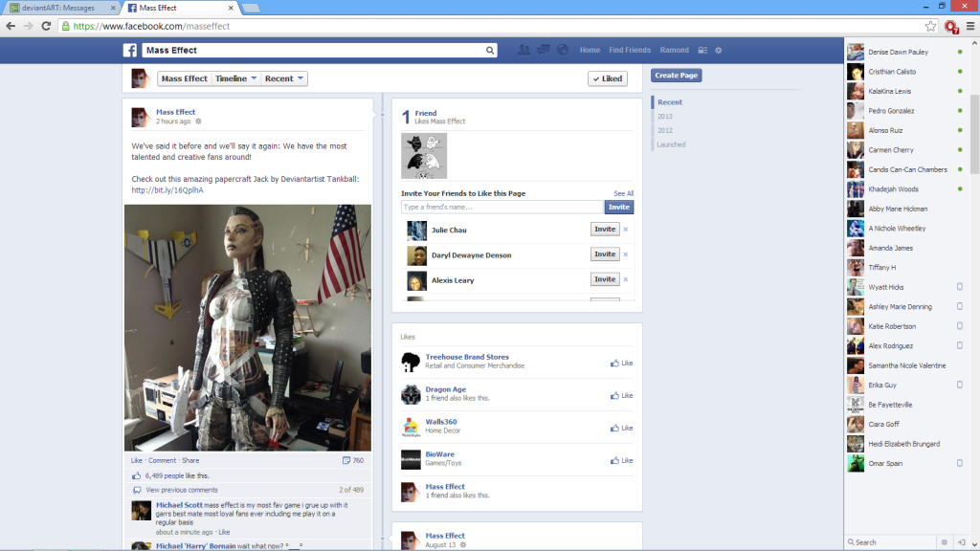Click the Type a friend's name field

click(502, 207)
